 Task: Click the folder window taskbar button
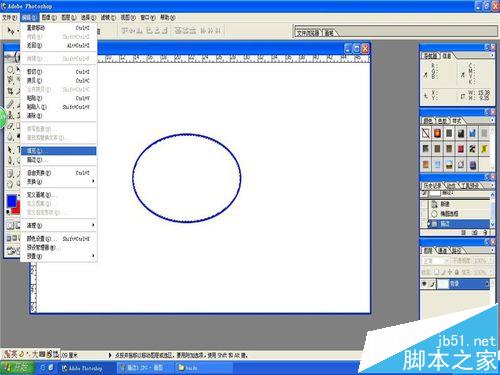(x=203, y=368)
